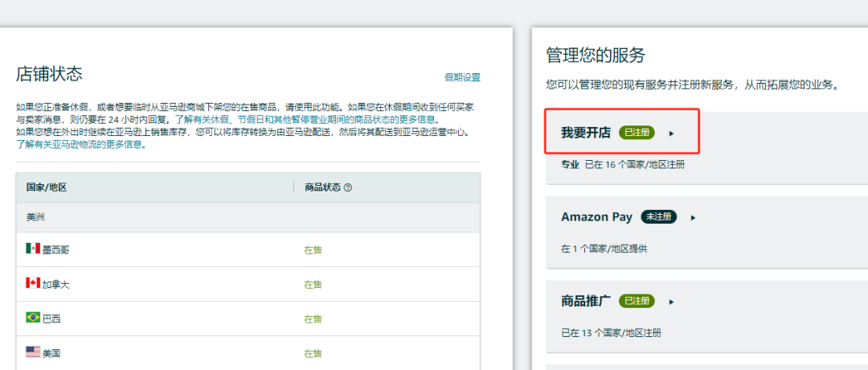Click the 美国 country name
868x370 pixels.
[51, 353]
